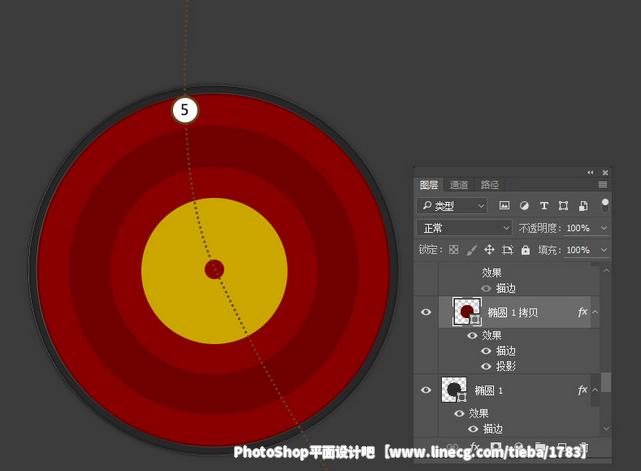
Task: Click the layer list scroll down arrow
Action: (x=606, y=429)
